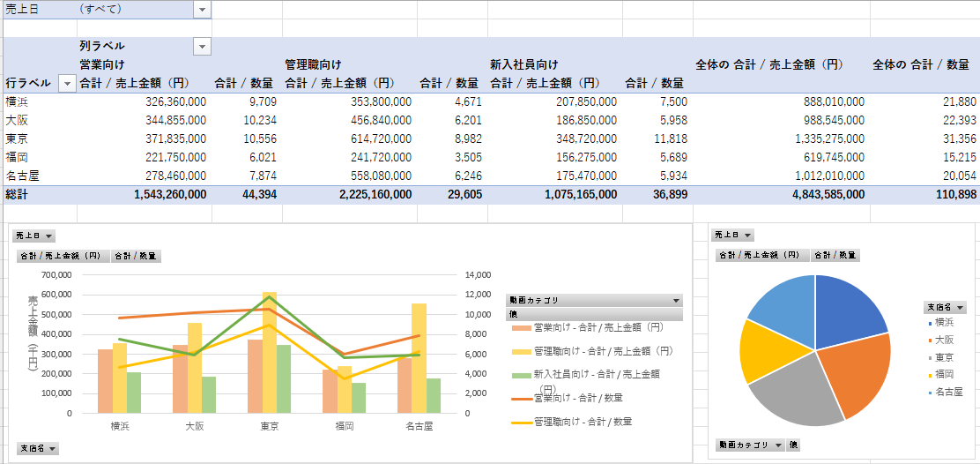980x464 pixels.
Task: Open the 列ラベル filter dropdown
Action: tap(203, 46)
